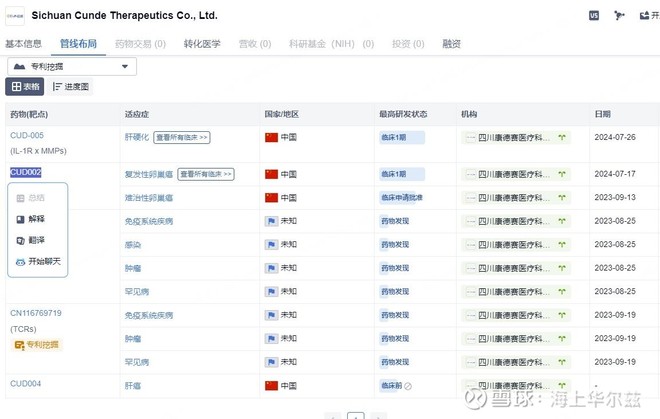Open the network graph icon in the header
Image resolution: width=660 pixels, height=419 pixels.
coord(619,16)
